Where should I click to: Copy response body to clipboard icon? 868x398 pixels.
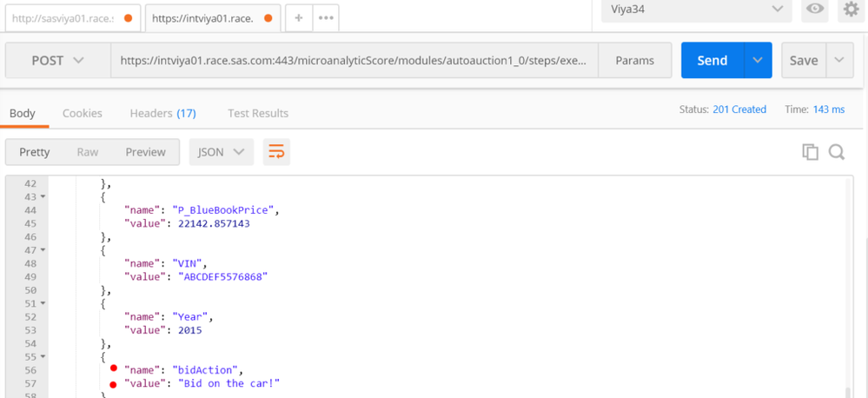point(811,152)
